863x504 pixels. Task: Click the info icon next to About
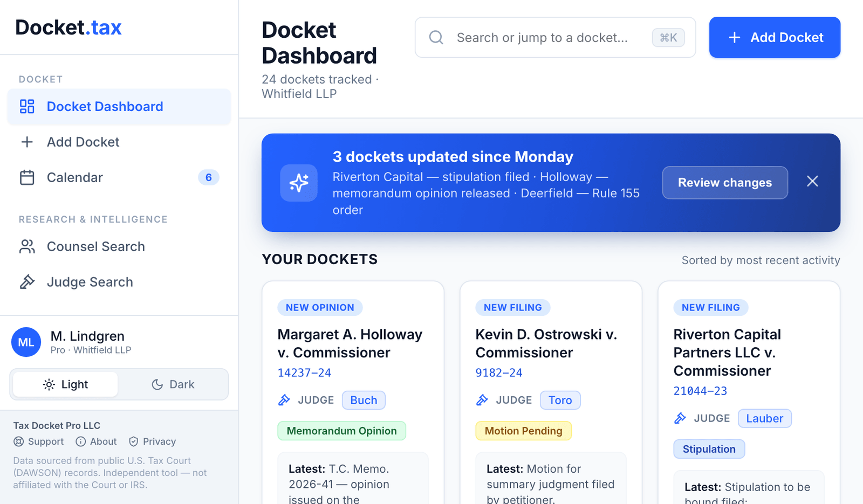(80, 442)
